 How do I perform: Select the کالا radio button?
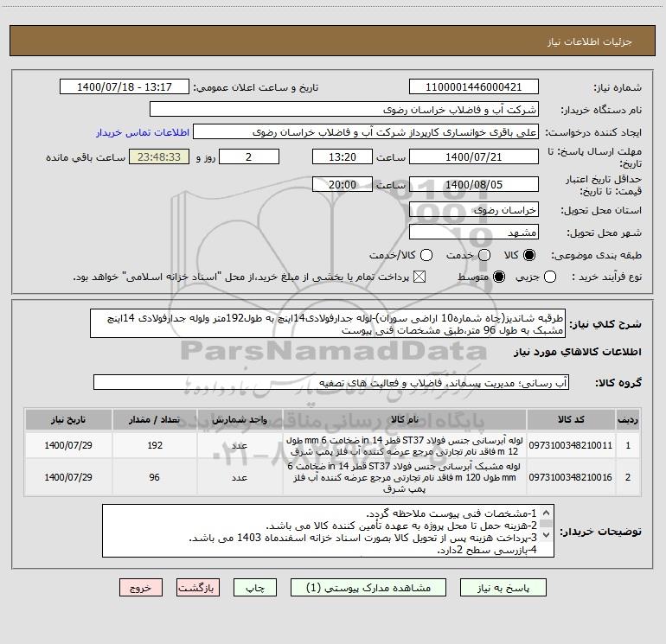(529, 255)
